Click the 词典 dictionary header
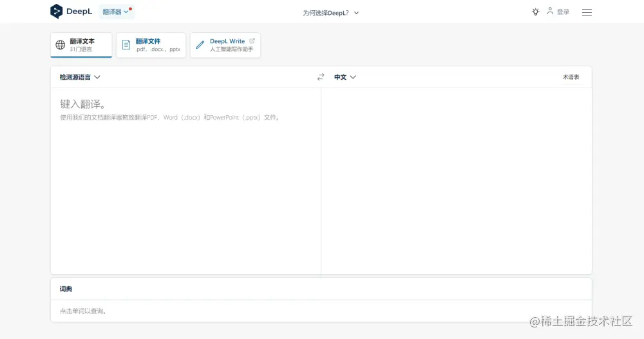 pos(66,289)
